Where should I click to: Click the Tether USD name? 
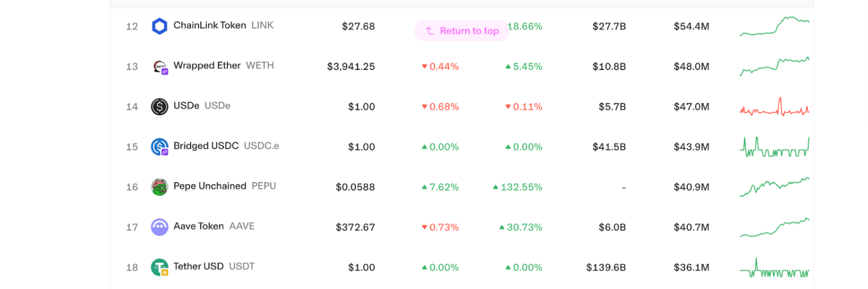click(x=198, y=266)
